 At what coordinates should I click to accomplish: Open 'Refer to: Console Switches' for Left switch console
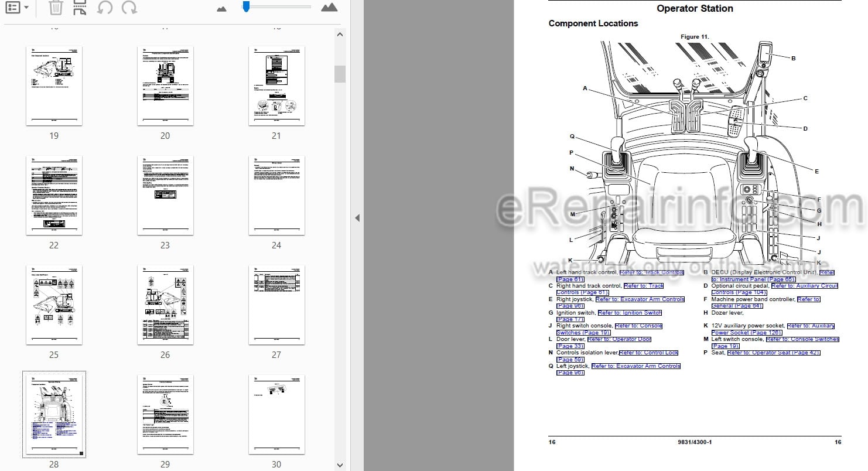pos(802,339)
